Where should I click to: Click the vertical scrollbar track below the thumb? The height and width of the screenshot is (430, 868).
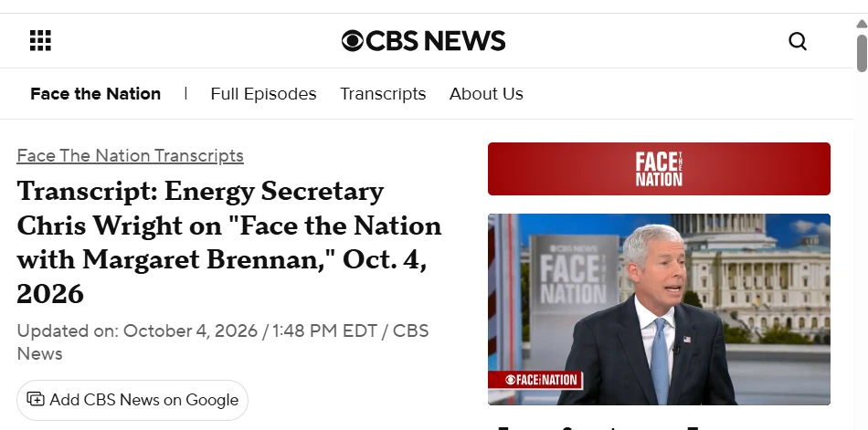point(862,249)
